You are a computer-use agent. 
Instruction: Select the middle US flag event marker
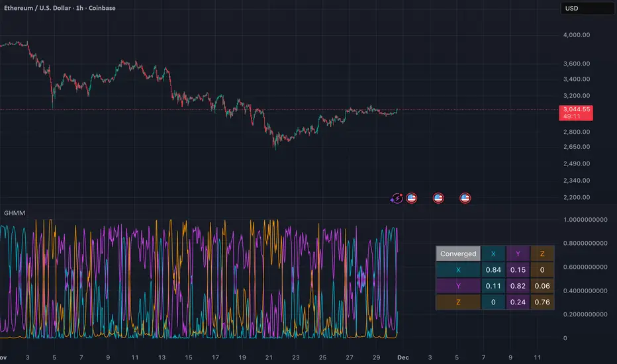click(438, 197)
